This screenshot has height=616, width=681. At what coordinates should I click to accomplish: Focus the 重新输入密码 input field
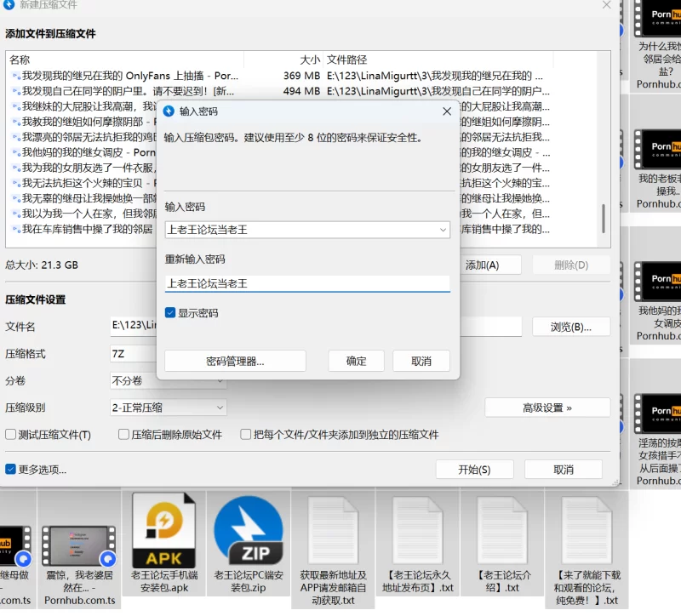click(x=307, y=283)
